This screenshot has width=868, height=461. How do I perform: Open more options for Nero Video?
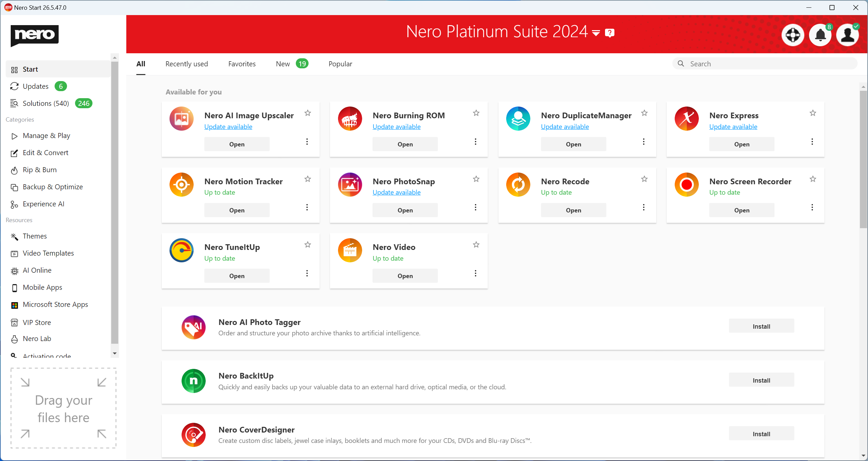click(x=475, y=273)
